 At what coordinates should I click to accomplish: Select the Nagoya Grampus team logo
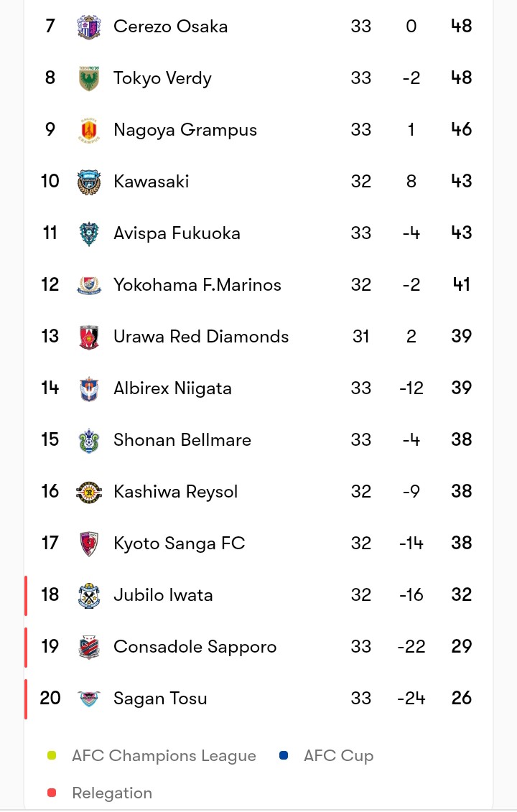pyautogui.click(x=89, y=130)
